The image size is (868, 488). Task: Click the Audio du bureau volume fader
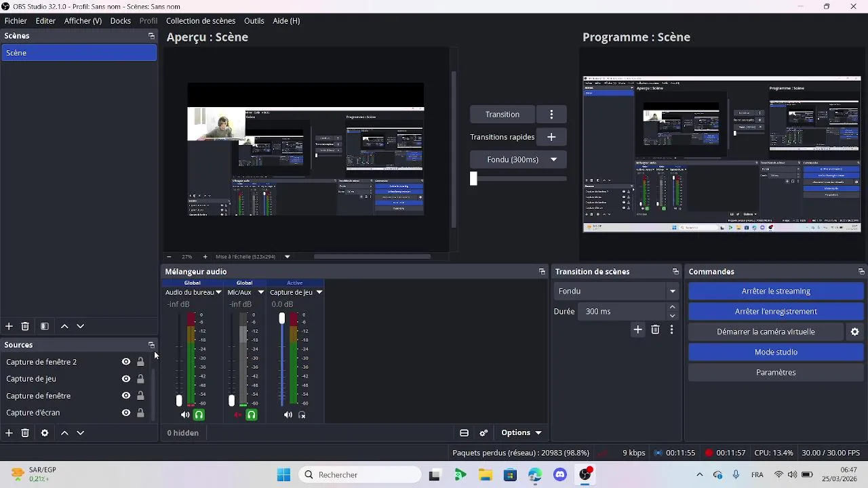tap(179, 401)
